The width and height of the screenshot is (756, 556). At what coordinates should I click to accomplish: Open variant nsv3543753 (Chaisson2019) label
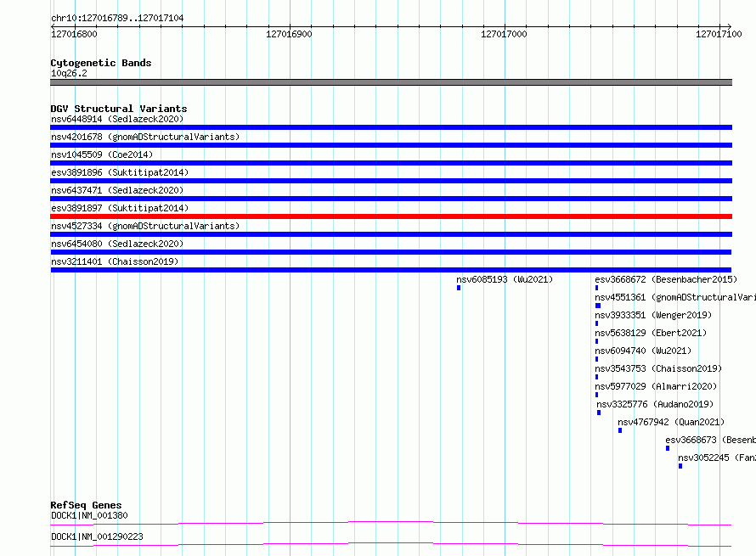pos(658,368)
